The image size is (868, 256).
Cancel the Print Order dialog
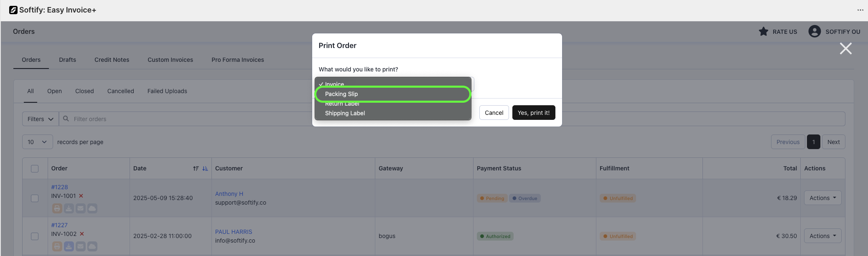point(494,113)
